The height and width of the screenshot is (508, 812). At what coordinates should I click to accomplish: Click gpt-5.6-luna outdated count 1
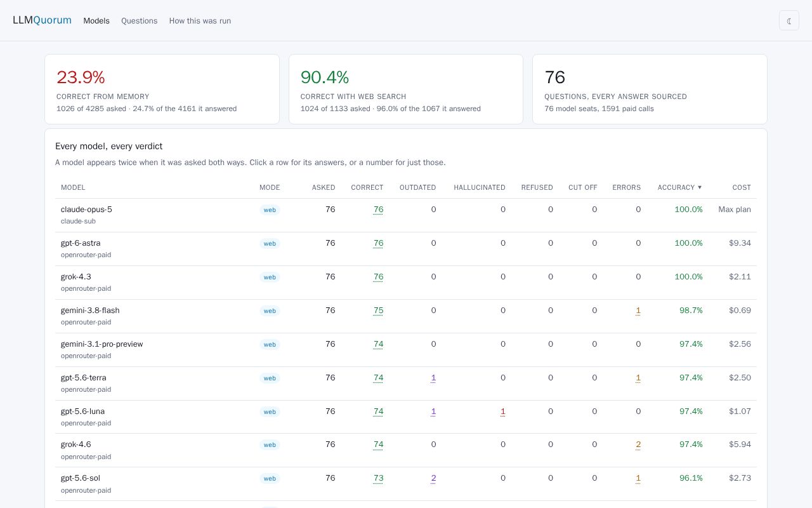(433, 411)
